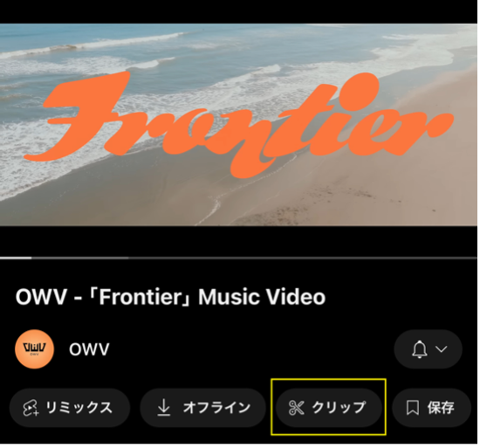
Task: Open the OWV channel avatar
Action: point(35,349)
